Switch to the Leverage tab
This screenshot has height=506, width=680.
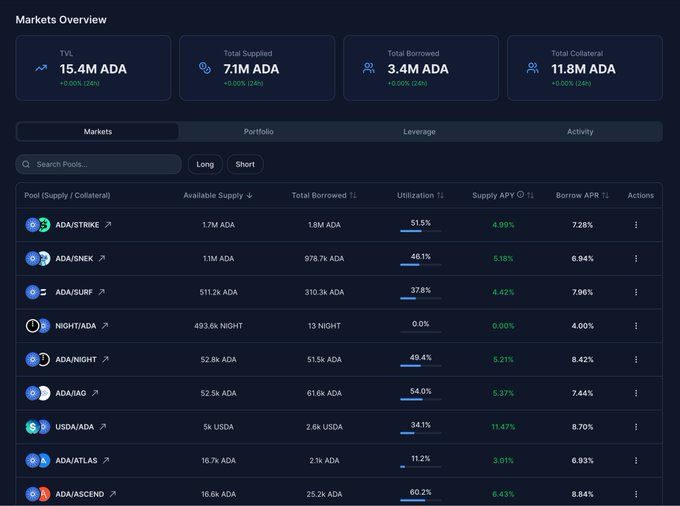pyautogui.click(x=419, y=131)
